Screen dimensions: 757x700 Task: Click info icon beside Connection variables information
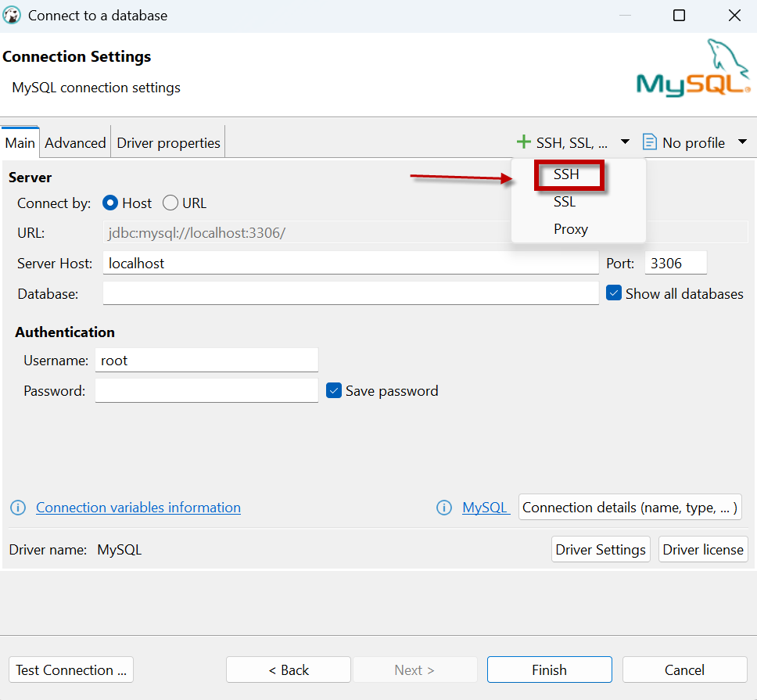(x=18, y=508)
